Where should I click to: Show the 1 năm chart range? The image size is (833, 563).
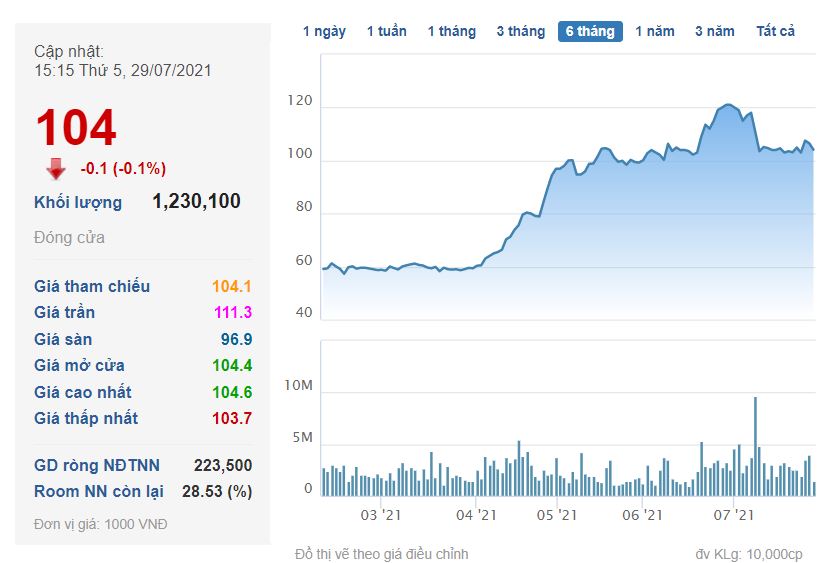pos(654,31)
